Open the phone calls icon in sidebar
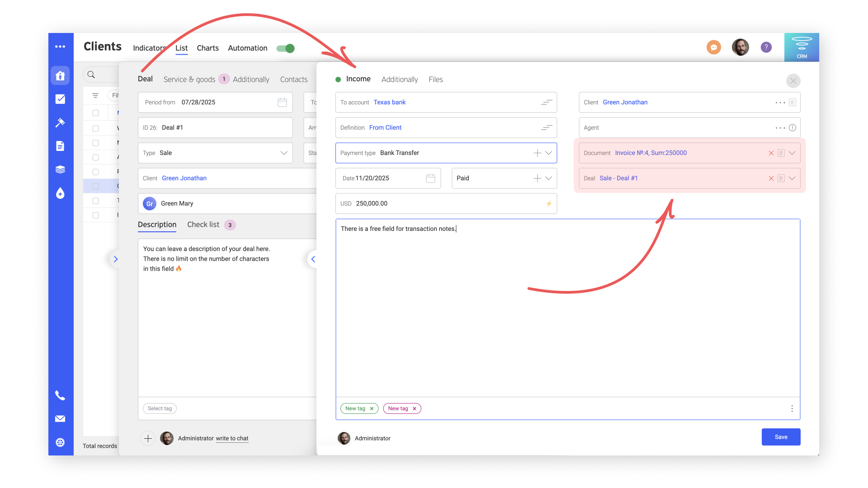 tap(60, 395)
